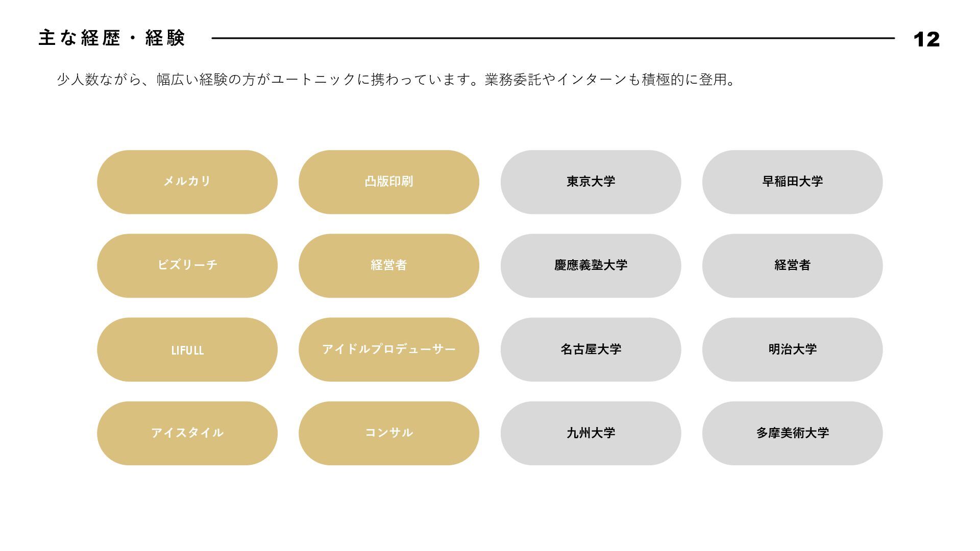The image size is (980, 551).
Task: Select the 明治大学 pill
Action: pyautogui.click(x=792, y=349)
